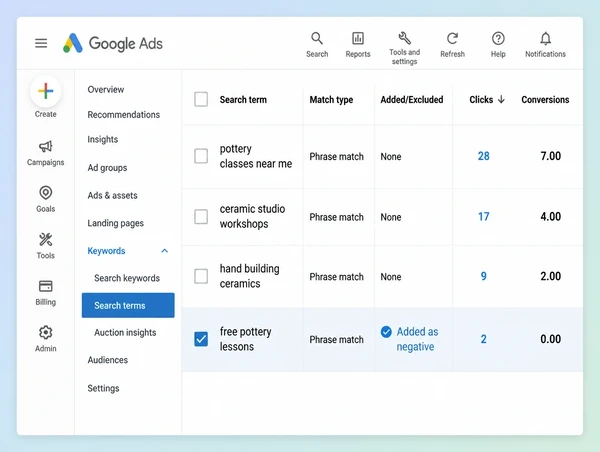Click None in hand building ceramics row

pyautogui.click(x=391, y=277)
